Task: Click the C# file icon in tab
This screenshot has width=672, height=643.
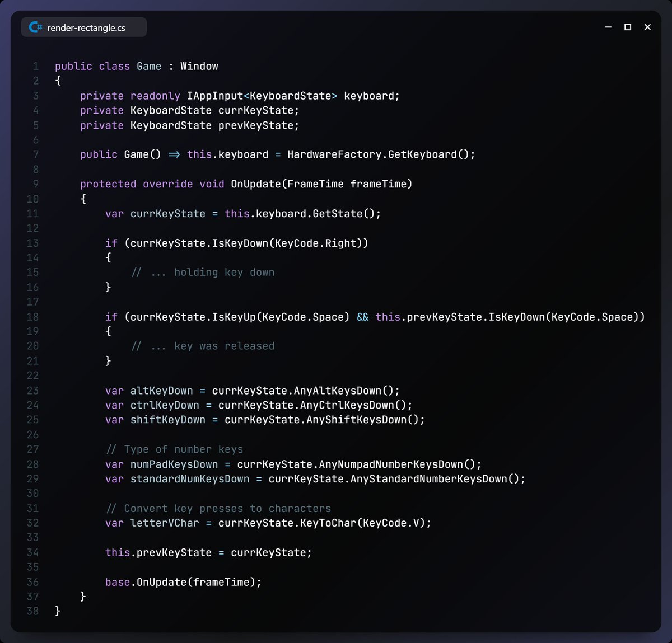Action: (36, 27)
